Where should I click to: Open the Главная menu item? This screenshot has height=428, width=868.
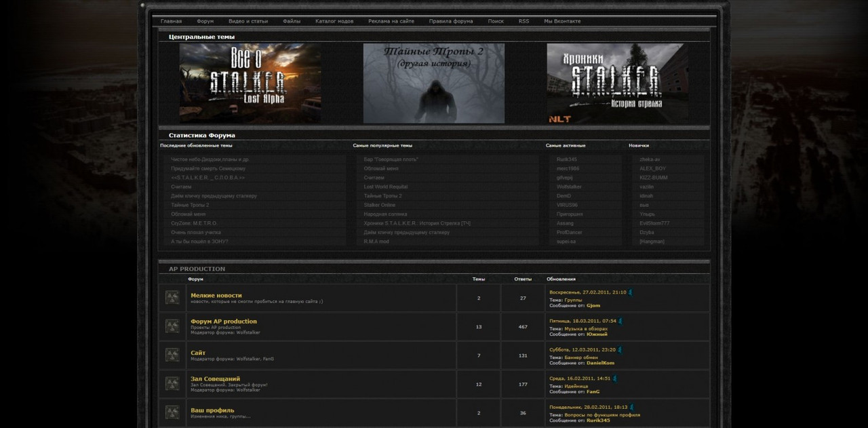point(171,21)
